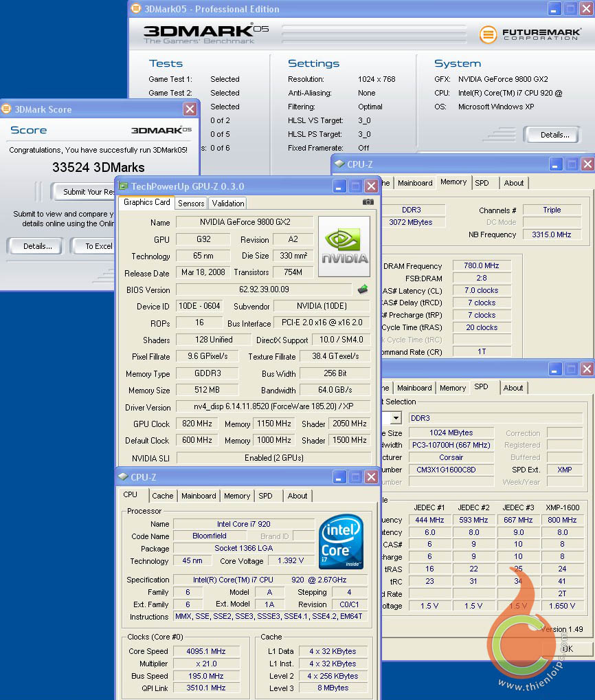Click the Core Speed 4095.1 MHz value
This screenshot has height=700, width=595.
coord(207,651)
